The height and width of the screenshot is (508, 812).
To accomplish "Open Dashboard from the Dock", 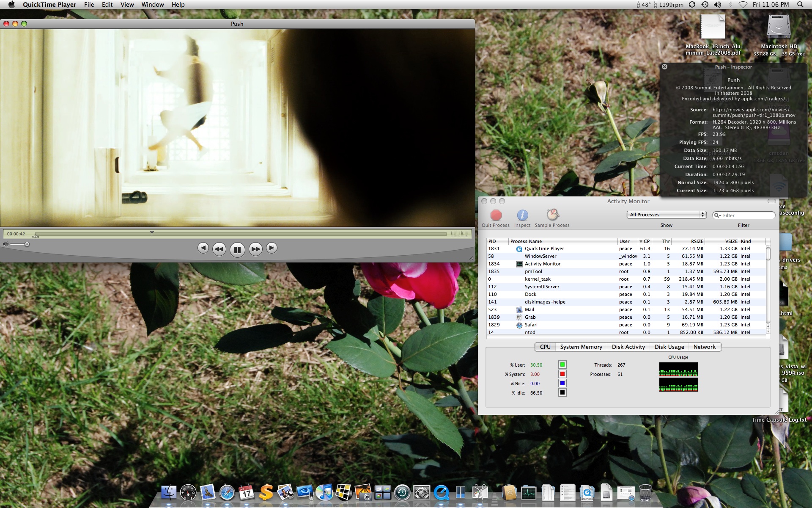I will pyautogui.click(x=188, y=493).
